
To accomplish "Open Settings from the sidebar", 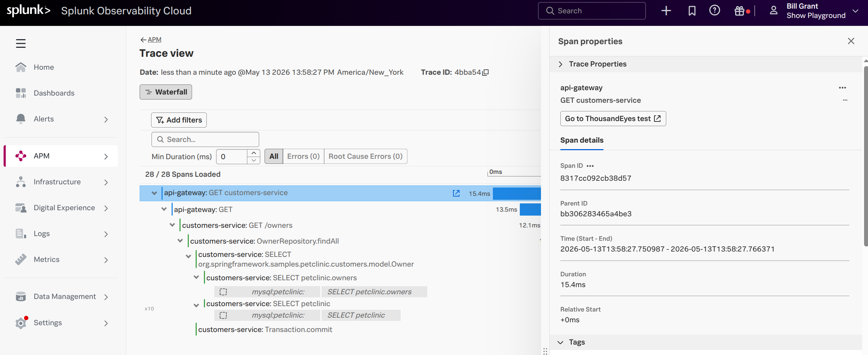I will tap(48, 323).
